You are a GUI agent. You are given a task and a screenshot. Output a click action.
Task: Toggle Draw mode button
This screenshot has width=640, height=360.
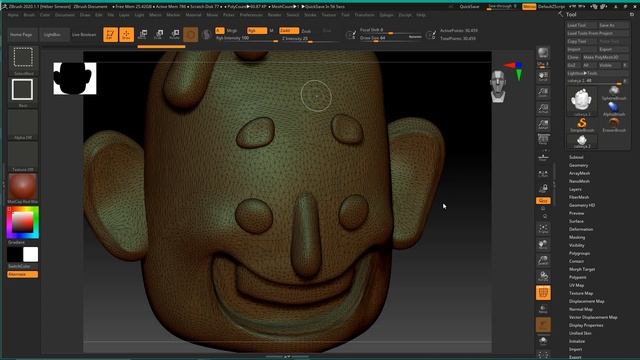(x=126, y=35)
